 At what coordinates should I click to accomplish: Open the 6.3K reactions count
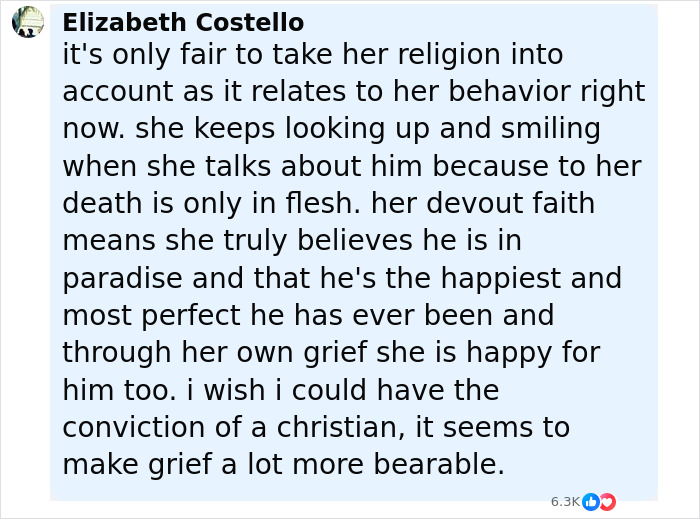(565, 501)
